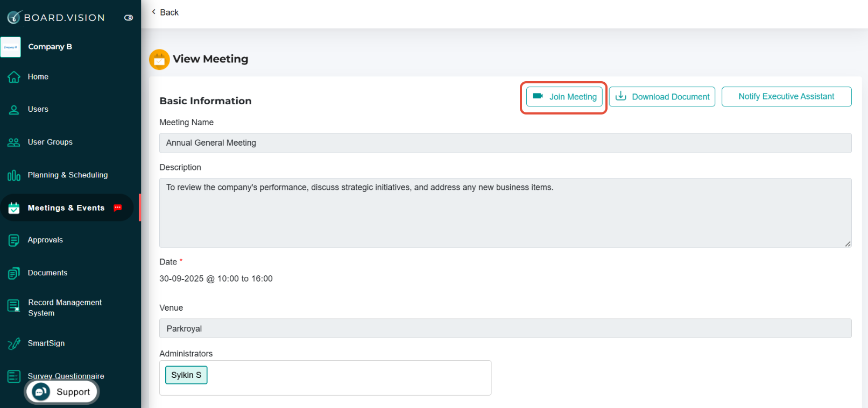Click the download arrow icon
868x408 pixels.
coord(621,96)
